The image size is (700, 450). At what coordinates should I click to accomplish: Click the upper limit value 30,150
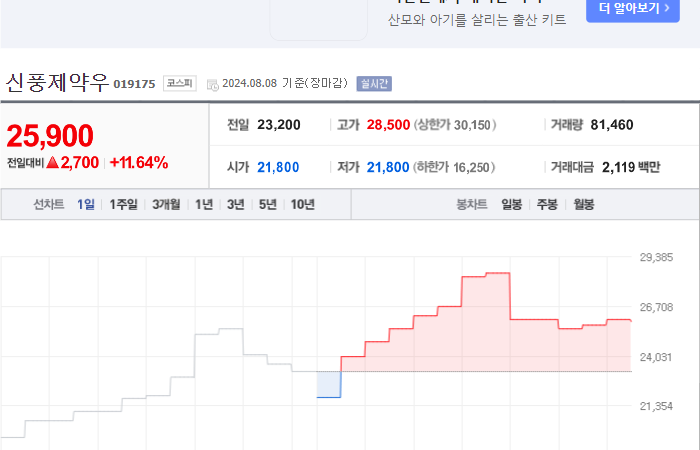click(x=472, y=125)
